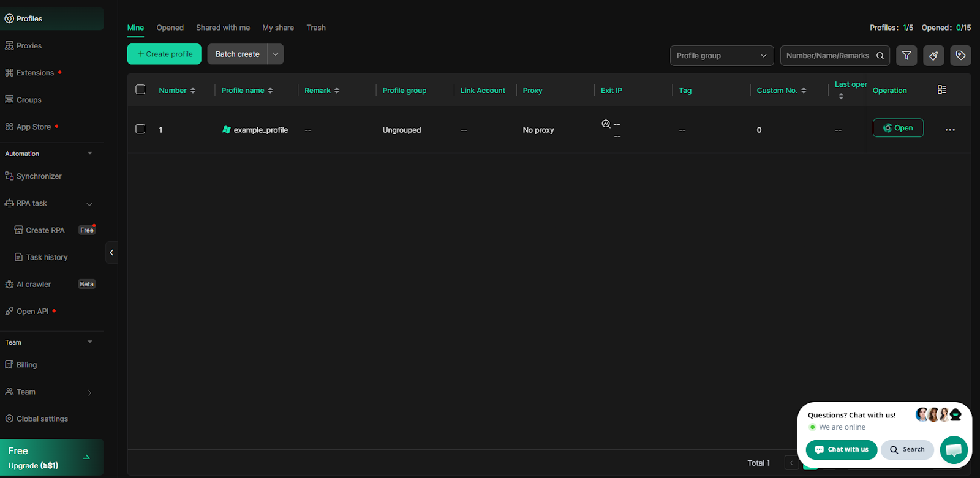Screen dimensions: 980x478
Task: Check the example_profile row checkbox
Action: pos(140,129)
